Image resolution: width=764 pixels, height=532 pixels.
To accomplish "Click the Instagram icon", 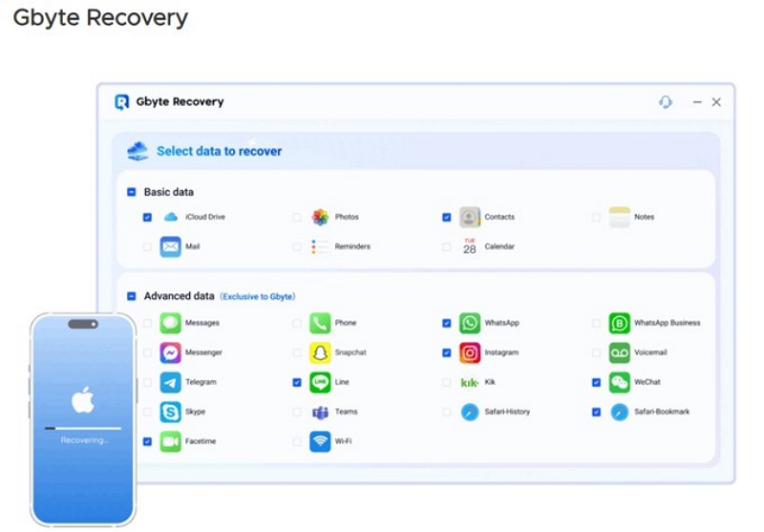I will click(470, 352).
